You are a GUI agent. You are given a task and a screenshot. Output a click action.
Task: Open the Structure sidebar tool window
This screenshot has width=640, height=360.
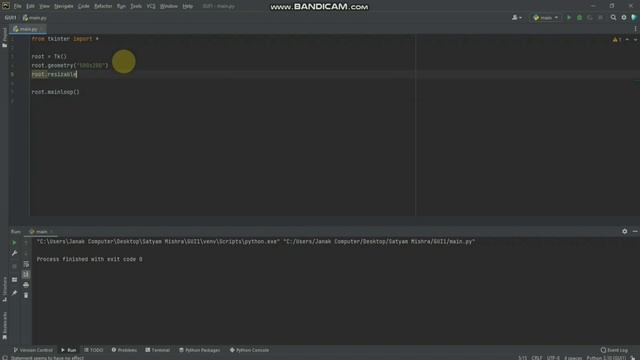(4, 289)
